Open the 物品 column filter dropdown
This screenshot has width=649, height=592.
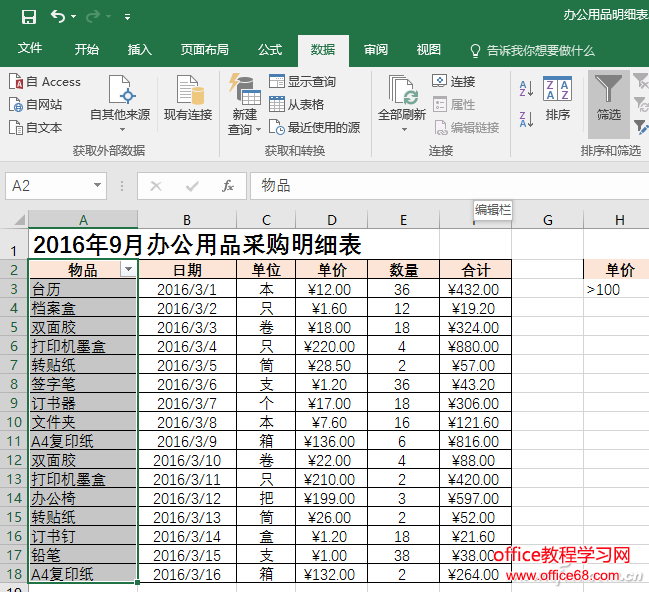[127, 270]
